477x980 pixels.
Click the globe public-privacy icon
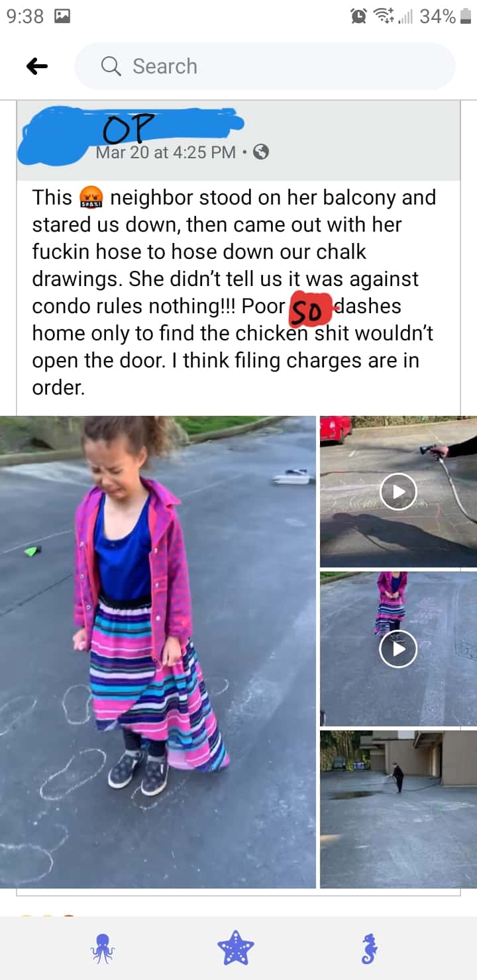click(x=261, y=152)
